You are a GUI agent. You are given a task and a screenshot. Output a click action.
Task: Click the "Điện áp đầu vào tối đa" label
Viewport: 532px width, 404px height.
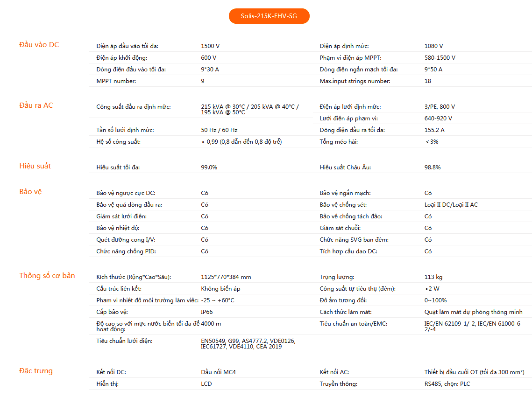click(128, 46)
